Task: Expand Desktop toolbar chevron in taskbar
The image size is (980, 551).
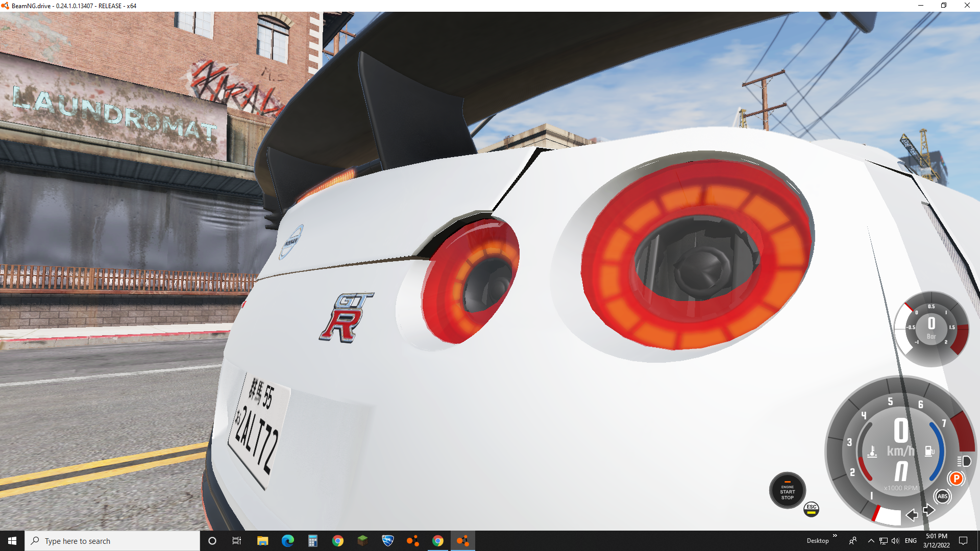Action: [x=835, y=536]
